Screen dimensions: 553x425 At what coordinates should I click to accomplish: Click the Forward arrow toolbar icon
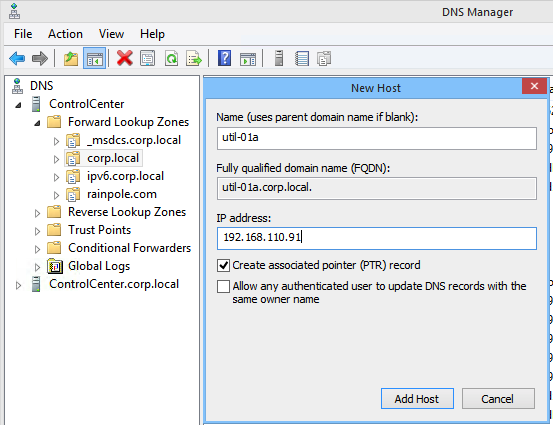40,58
